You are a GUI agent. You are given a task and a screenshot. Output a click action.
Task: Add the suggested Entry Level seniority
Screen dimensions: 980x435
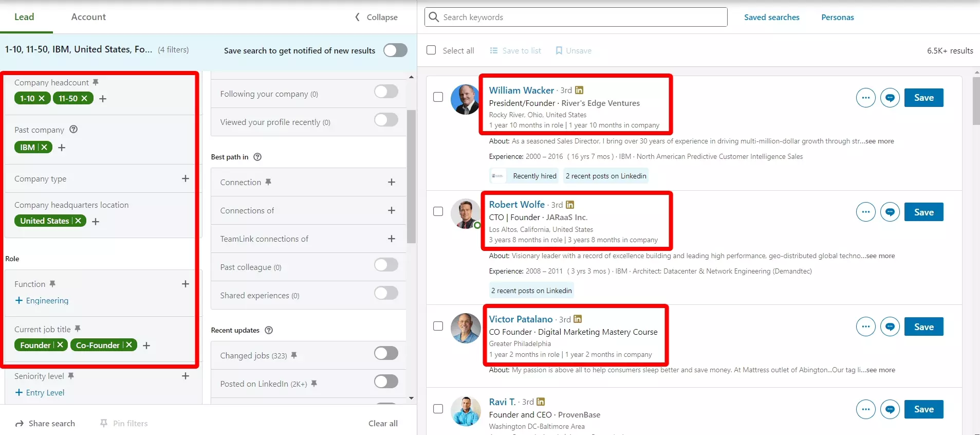40,392
